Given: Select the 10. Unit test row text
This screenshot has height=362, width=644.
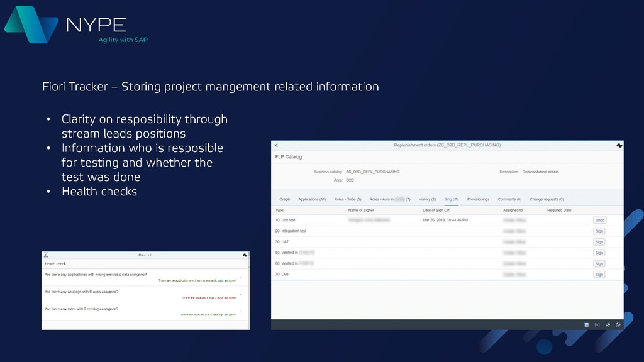Looking at the screenshot, I should (x=285, y=220).
